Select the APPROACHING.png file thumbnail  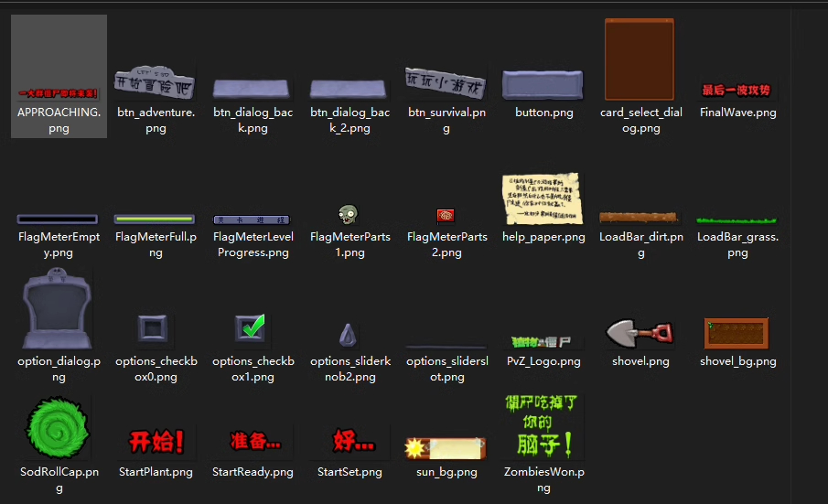(x=58, y=94)
